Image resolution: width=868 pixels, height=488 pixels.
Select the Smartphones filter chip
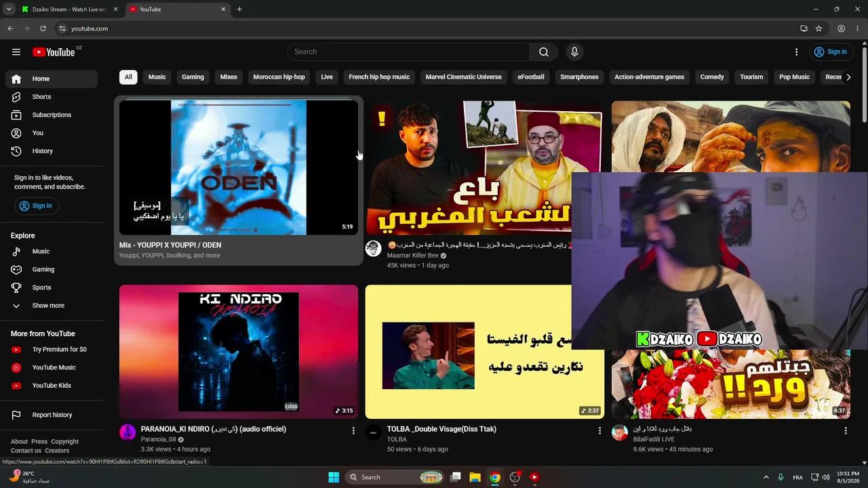(x=579, y=77)
